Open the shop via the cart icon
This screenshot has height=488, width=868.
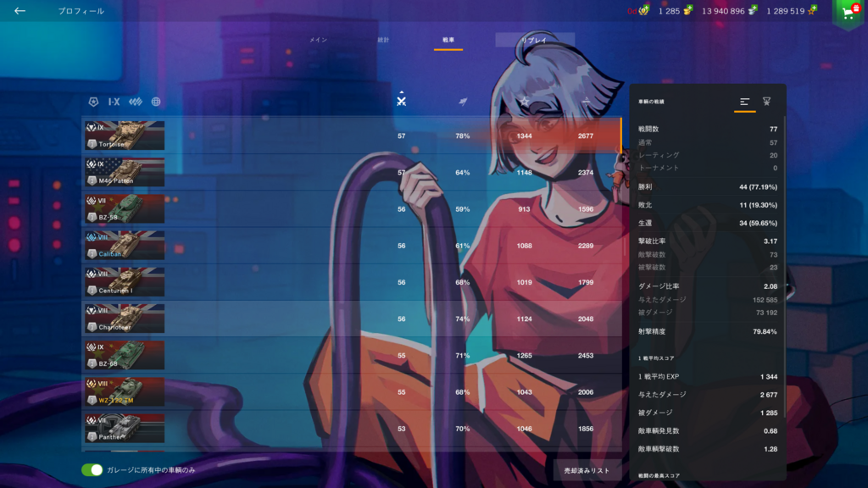tap(849, 13)
